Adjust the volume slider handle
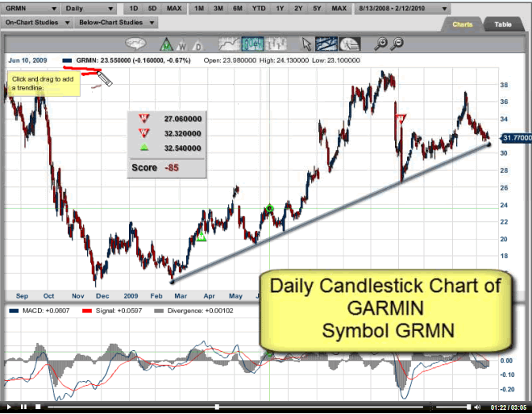This screenshot has height=414, width=532. (x=468, y=407)
